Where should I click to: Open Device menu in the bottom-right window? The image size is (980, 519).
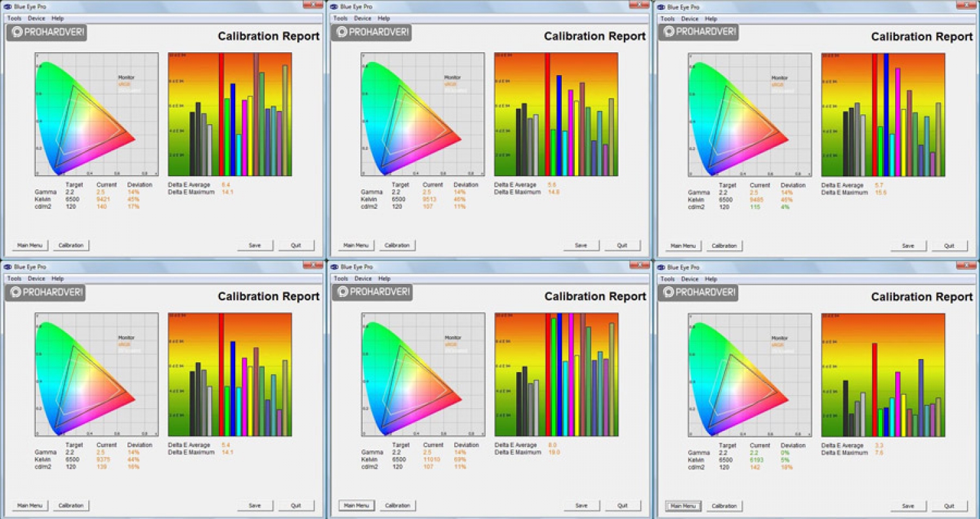pos(689,279)
